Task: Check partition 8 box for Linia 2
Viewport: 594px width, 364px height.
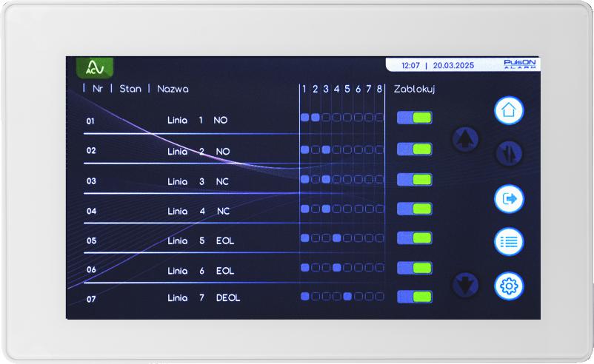Action: point(380,149)
